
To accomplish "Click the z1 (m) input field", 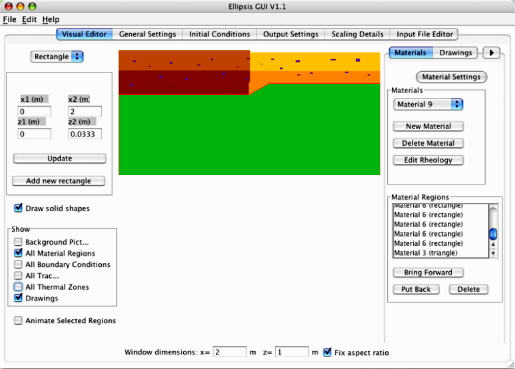I will point(34,134).
